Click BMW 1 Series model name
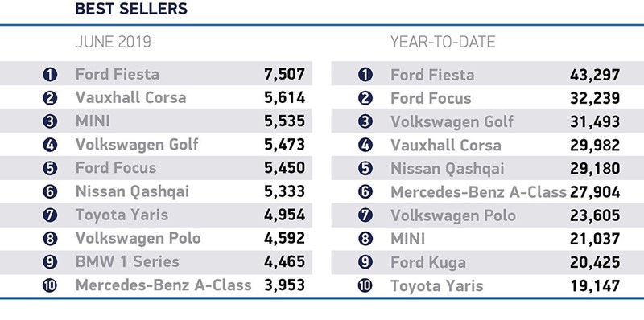This screenshot has height=320, width=644. click(127, 262)
